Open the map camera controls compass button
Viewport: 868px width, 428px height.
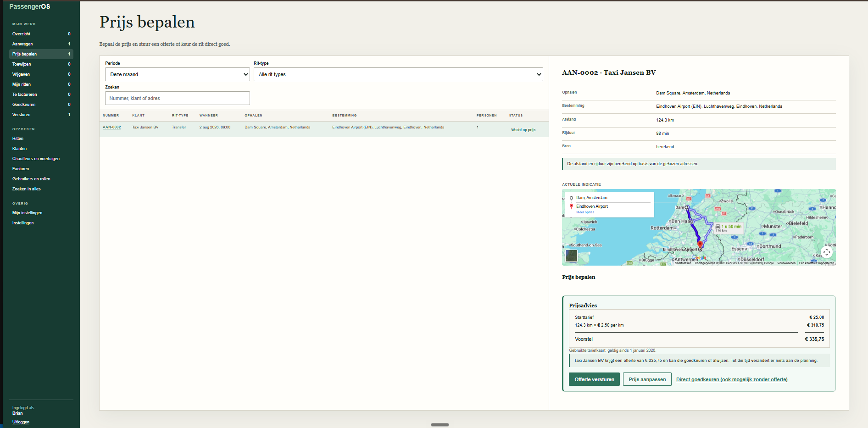[x=827, y=252]
